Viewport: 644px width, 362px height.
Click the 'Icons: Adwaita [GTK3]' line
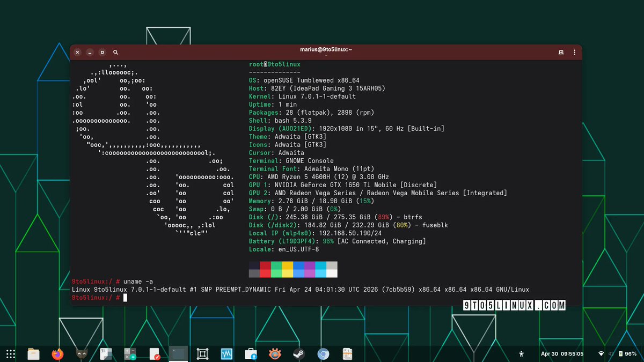pyautogui.click(x=288, y=145)
